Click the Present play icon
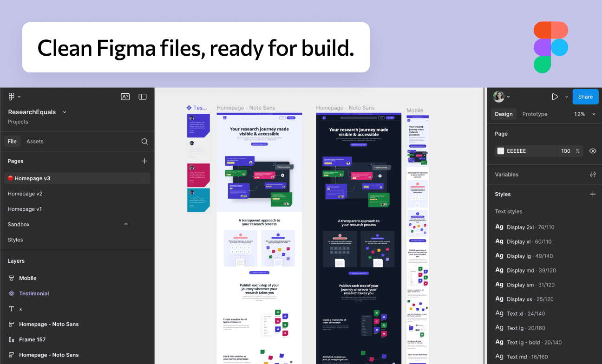This screenshot has height=364, width=602. 555,97
